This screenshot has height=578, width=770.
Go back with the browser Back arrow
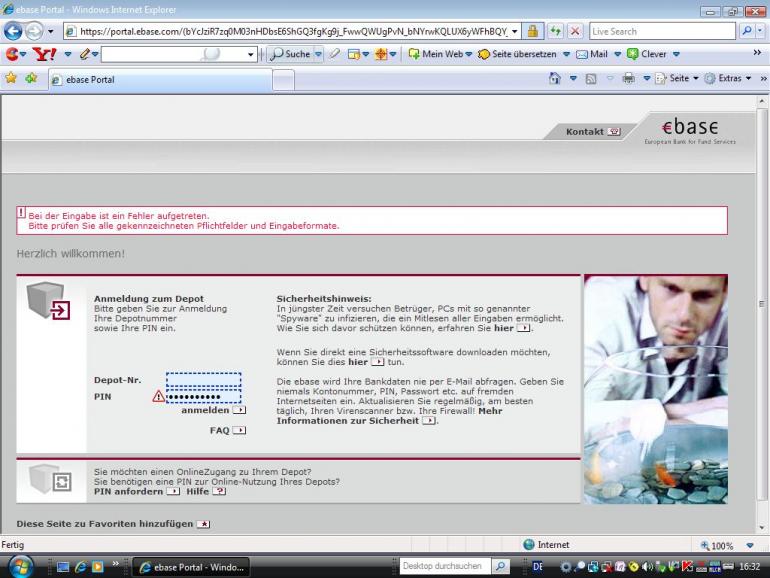click(13, 31)
